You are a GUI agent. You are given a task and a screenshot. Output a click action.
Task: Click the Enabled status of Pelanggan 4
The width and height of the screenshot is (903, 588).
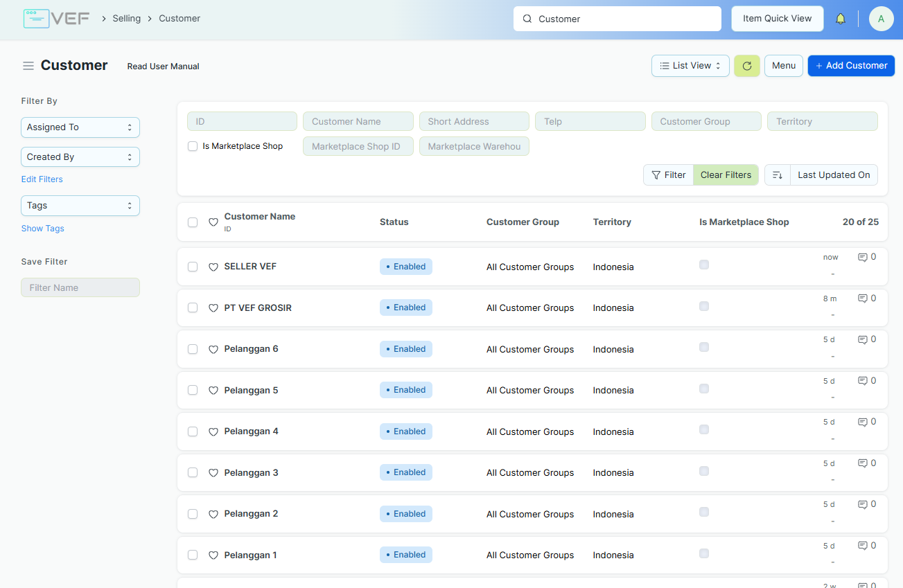406,431
